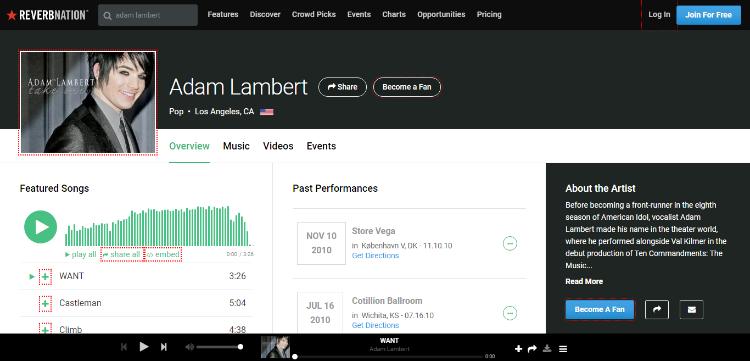Screen dimensions: 750x361
Task: Open the player queue list icon
Action: (563, 349)
